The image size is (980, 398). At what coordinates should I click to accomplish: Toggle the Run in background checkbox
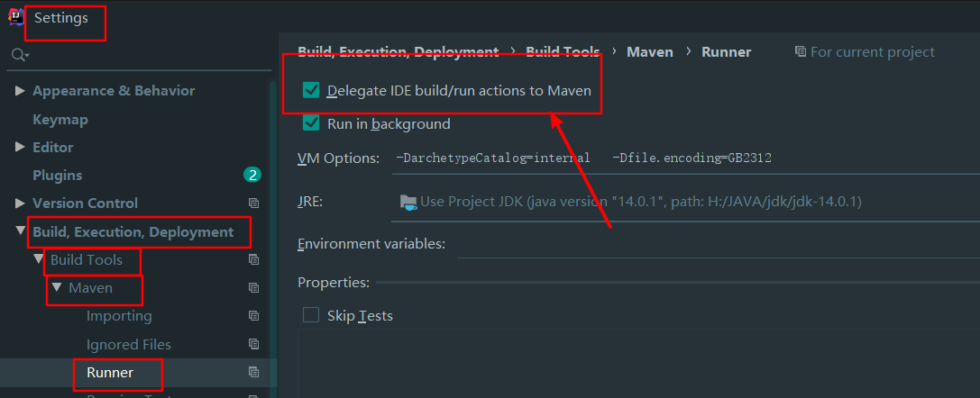tap(312, 123)
